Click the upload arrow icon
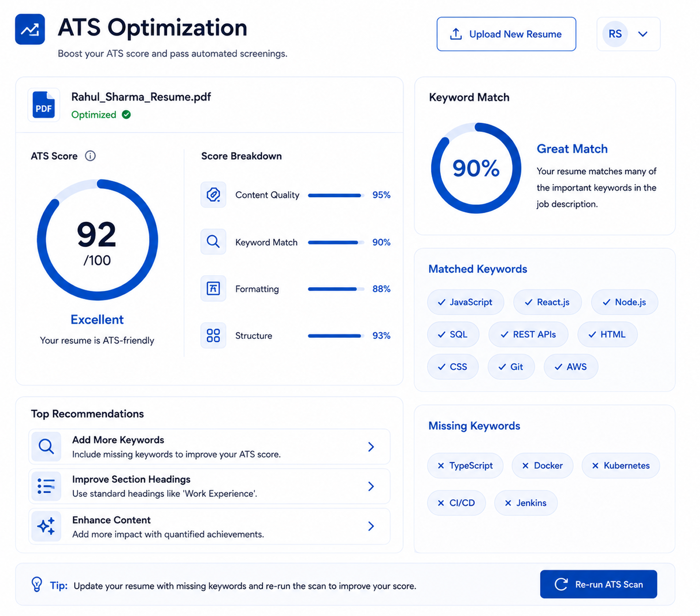Image resolution: width=700 pixels, height=616 pixels. coord(456,34)
